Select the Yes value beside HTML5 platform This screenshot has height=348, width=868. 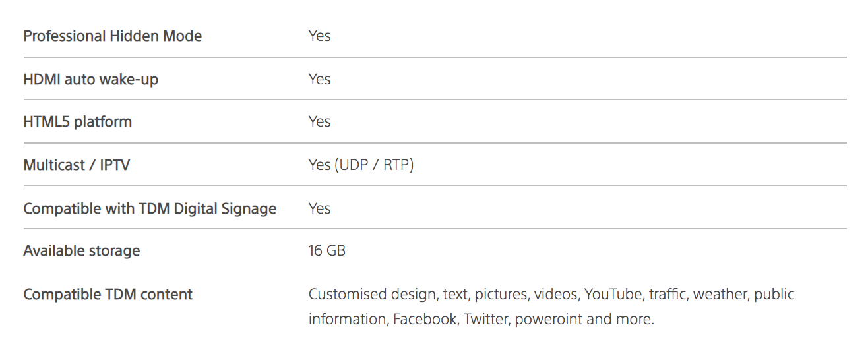319,122
